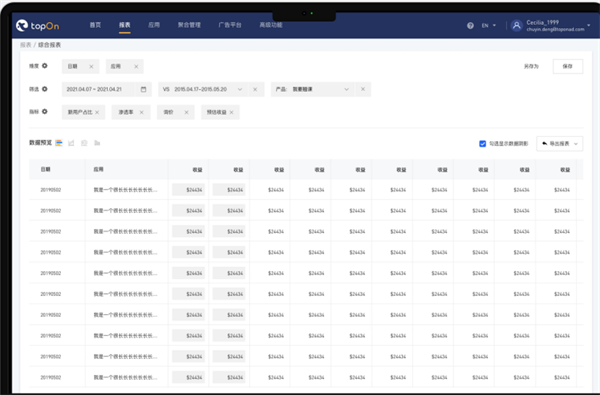Switch to the bar chart view icon

coord(97,143)
